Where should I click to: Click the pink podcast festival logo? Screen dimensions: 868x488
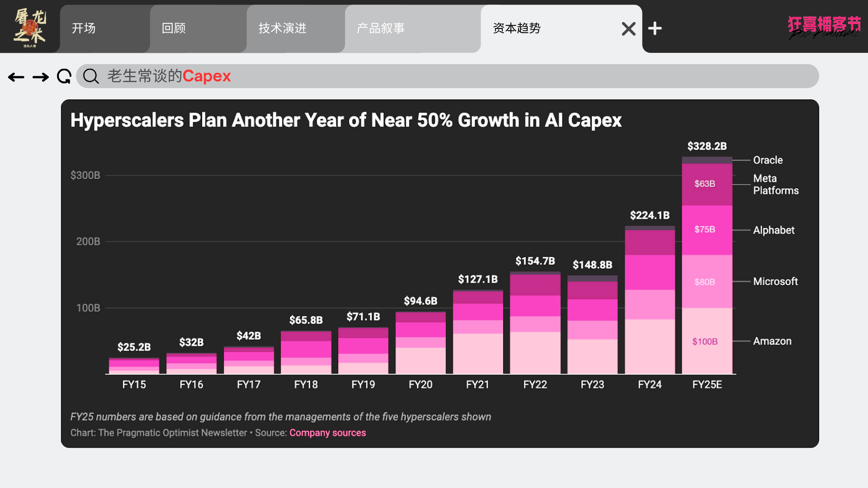click(824, 27)
